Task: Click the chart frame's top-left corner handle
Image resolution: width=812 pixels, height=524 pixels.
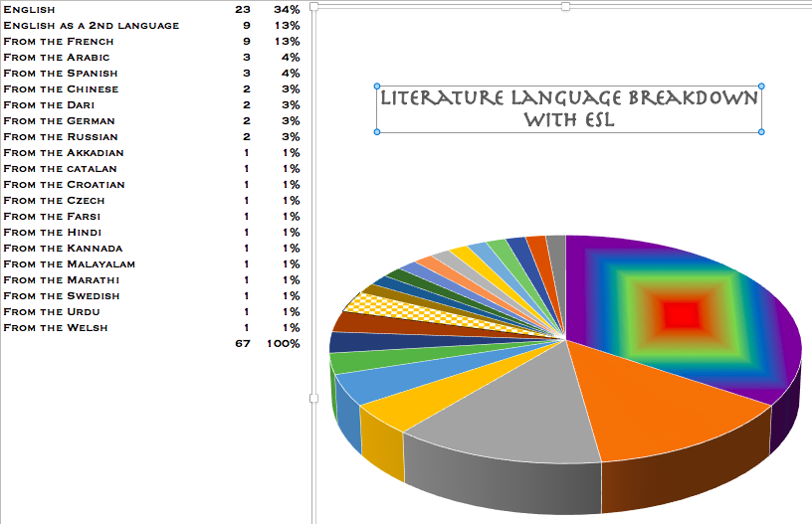Action: click(313, 6)
